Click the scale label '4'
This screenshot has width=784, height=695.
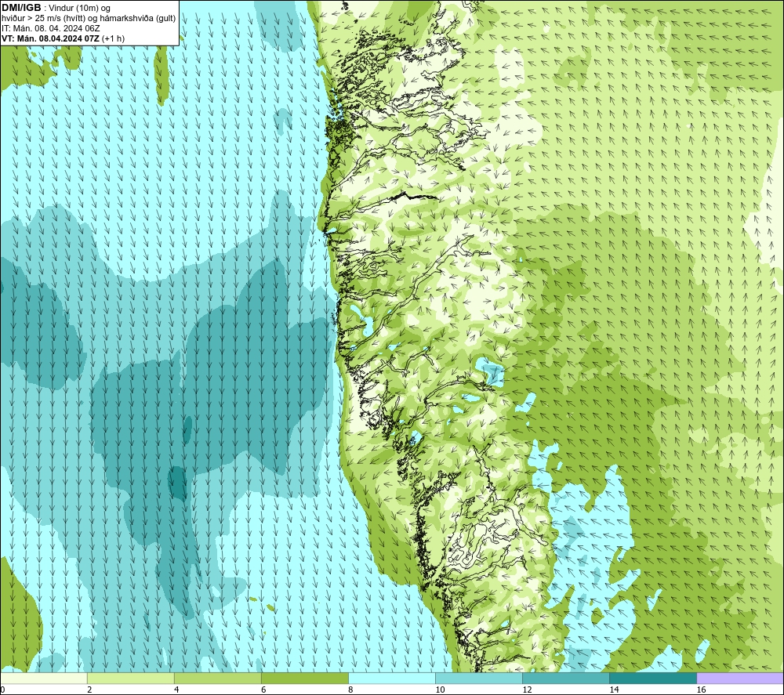coord(176,690)
